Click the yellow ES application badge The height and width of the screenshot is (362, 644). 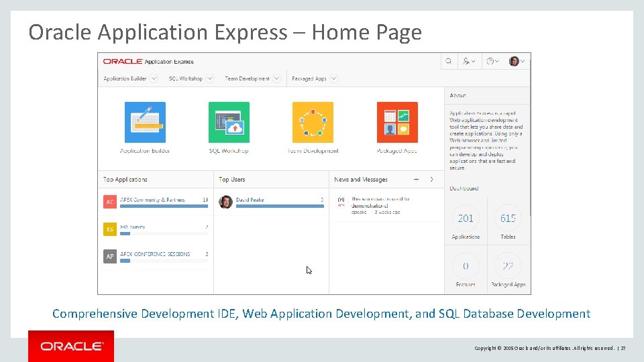click(109, 229)
